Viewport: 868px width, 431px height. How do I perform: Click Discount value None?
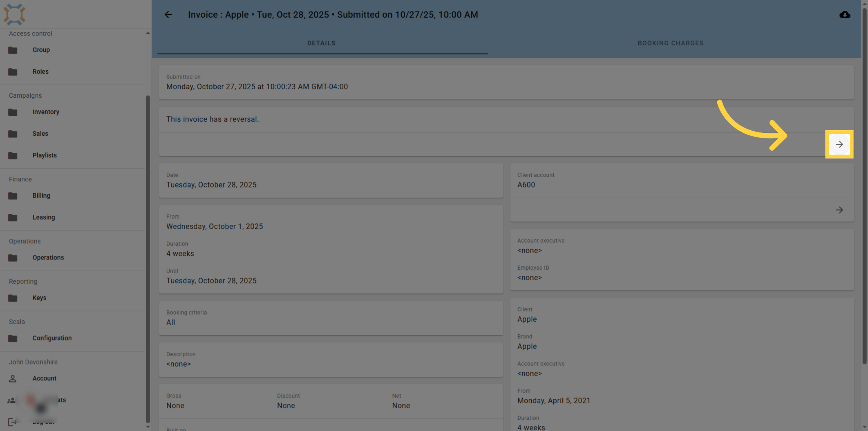286,405
